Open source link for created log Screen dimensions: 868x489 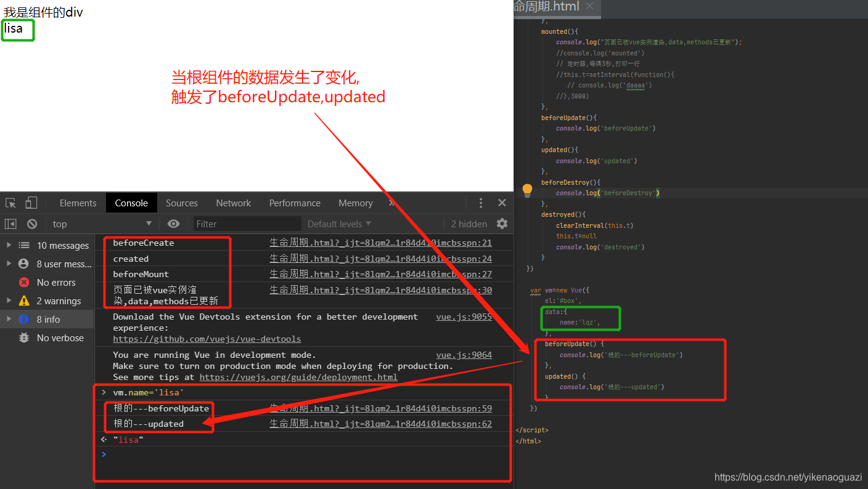tap(380, 259)
